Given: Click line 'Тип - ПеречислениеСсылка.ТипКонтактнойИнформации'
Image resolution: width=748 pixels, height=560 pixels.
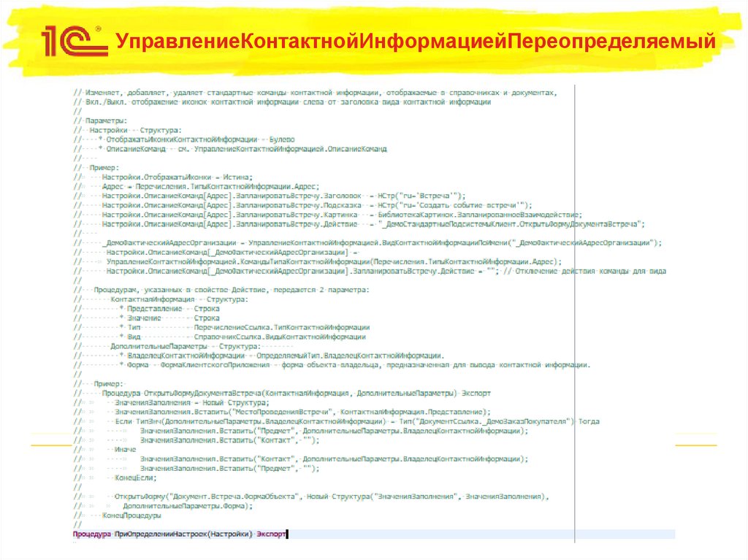Looking at the screenshot, I should (221, 327).
